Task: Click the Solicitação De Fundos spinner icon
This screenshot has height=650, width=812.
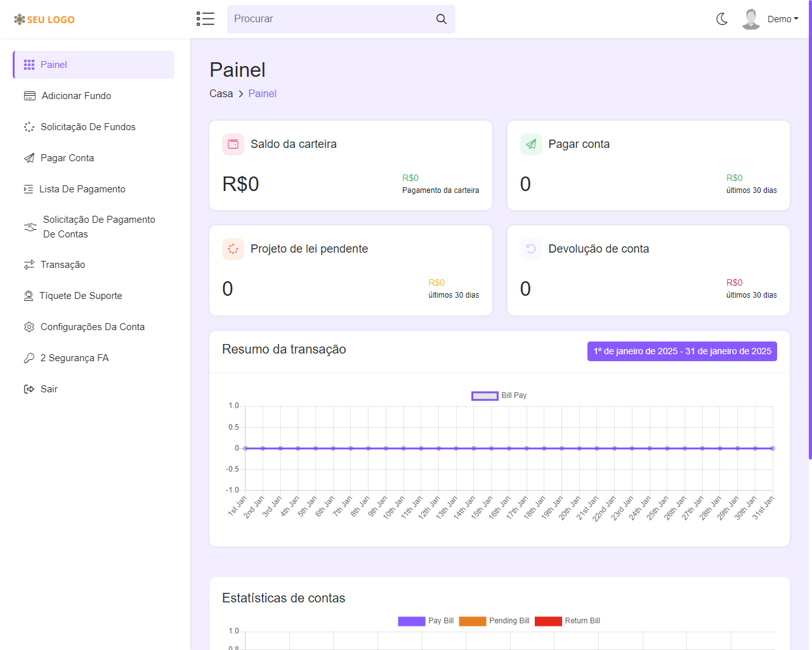Action: pyautogui.click(x=29, y=127)
